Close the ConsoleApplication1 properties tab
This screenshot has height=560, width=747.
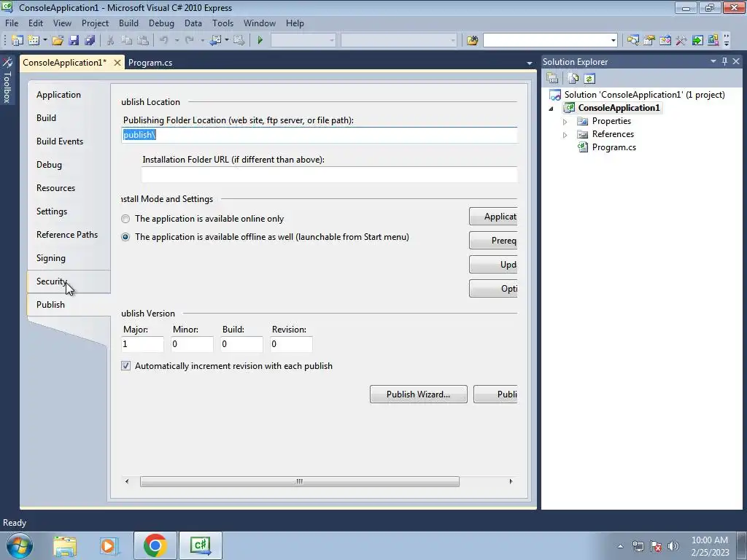[x=117, y=63]
